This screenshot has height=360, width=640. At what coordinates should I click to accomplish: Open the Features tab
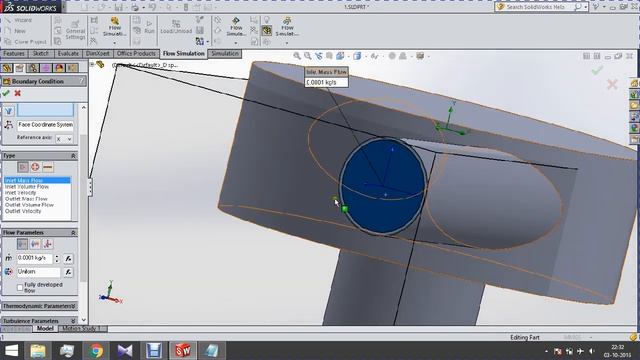pyautogui.click(x=14, y=53)
